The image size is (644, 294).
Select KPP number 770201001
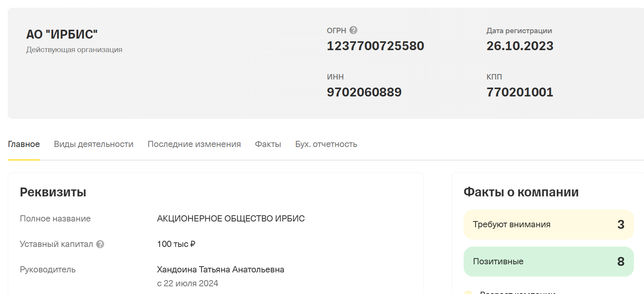(x=520, y=92)
